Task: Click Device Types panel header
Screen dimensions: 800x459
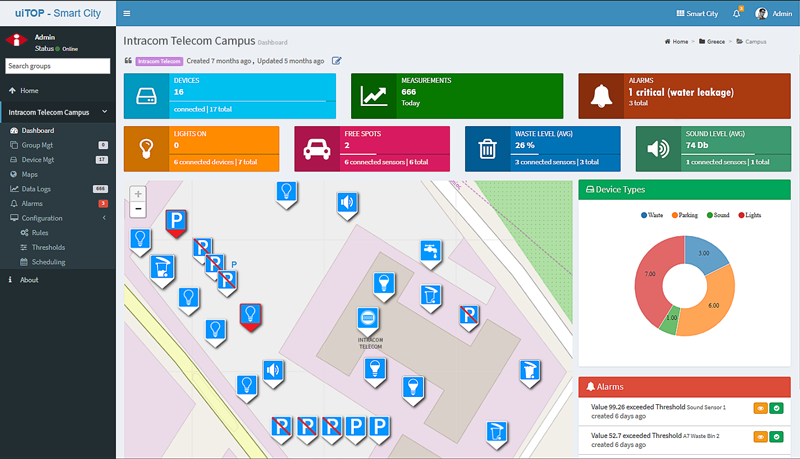Action: (x=684, y=190)
